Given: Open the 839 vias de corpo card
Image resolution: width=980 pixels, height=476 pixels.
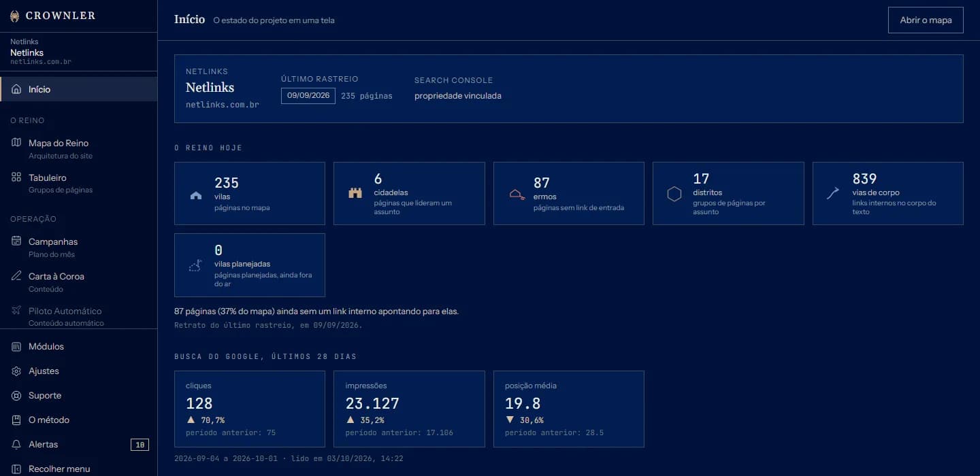Looking at the screenshot, I should (888, 193).
